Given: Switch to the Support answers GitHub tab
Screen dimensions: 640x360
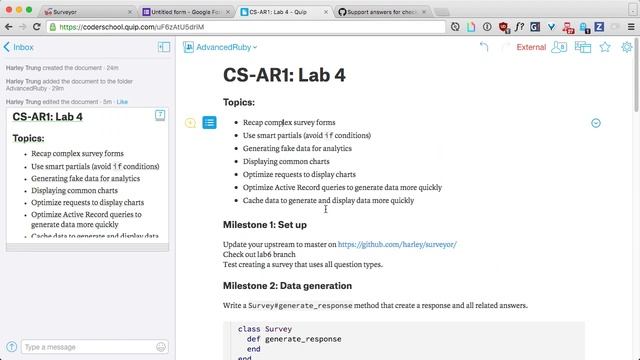Looking at the screenshot, I should pyautogui.click(x=382, y=12).
